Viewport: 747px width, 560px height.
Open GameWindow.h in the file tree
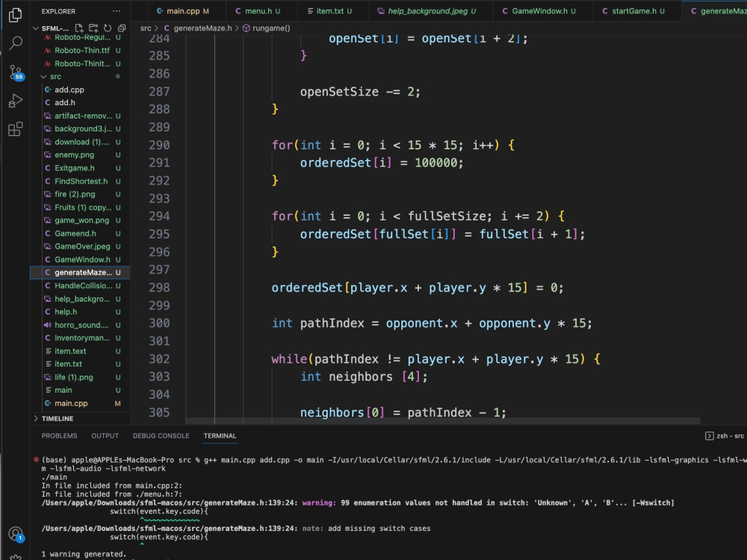(x=80, y=260)
